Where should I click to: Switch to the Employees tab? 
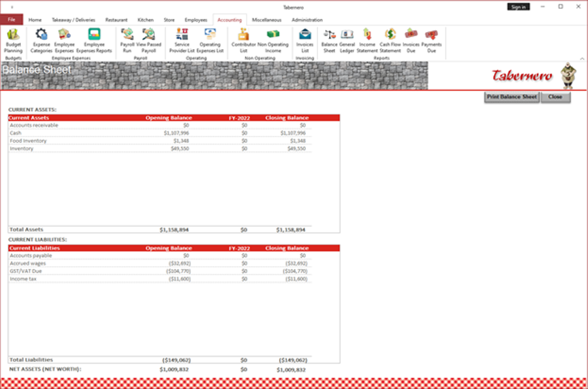point(196,20)
